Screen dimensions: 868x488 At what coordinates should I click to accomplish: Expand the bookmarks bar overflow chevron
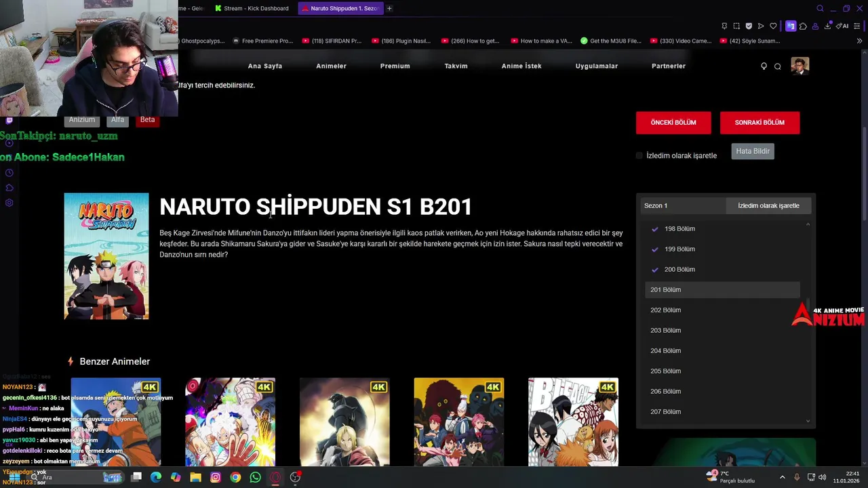pos(859,41)
